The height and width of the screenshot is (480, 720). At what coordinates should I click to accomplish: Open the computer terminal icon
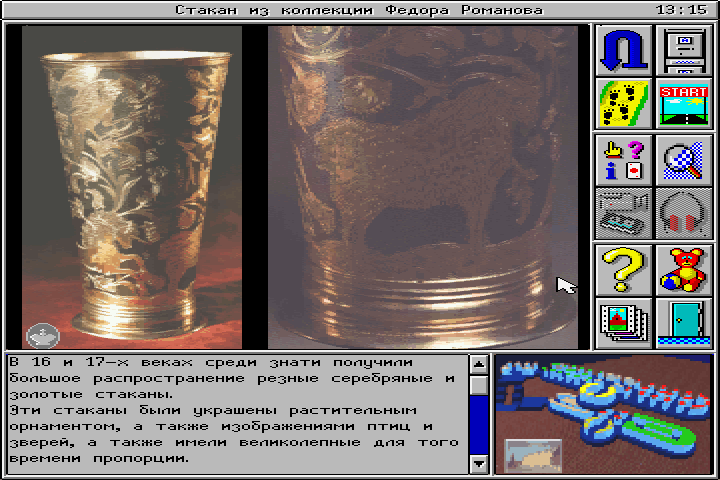click(684, 51)
